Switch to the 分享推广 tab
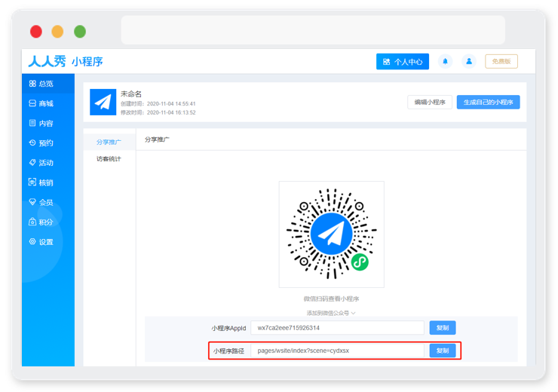558x392 pixels. [109, 142]
